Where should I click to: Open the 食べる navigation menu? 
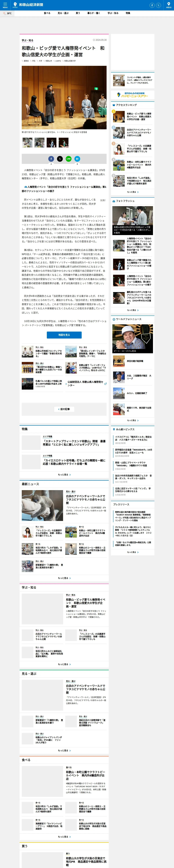click(x=47, y=13)
